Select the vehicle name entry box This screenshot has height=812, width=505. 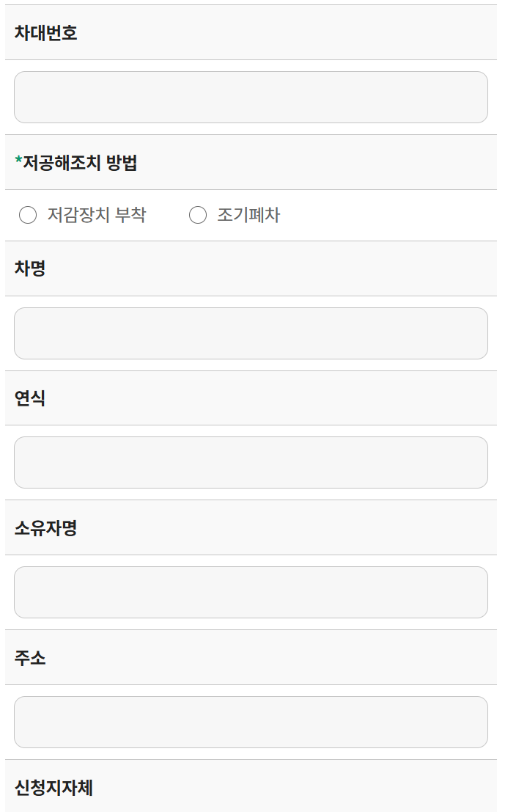click(x=251, y=333)
